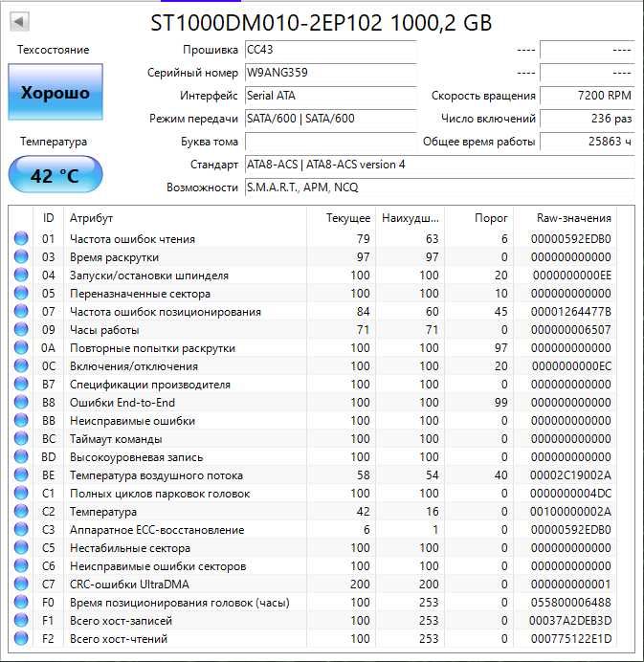Select the Частота ошибок чтения attribute name
The width and height of the screenshot is (644, 662).
132,239
